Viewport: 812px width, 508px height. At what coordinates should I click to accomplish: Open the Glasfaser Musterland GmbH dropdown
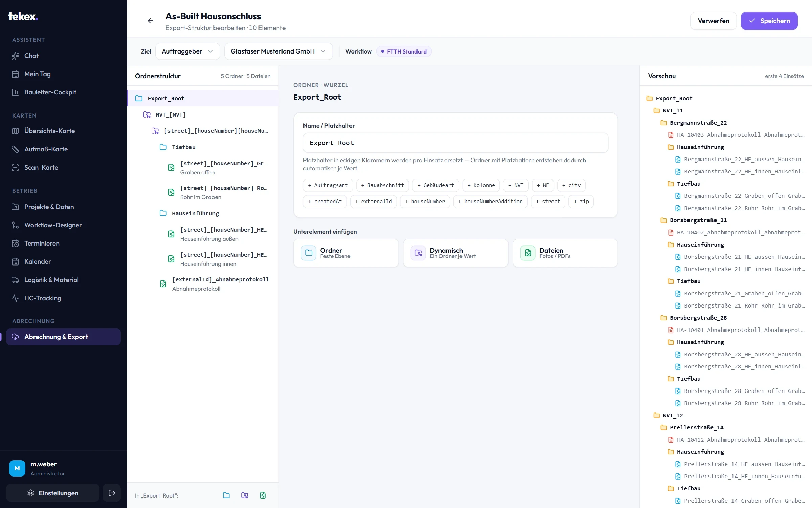pyautogui.click(x=278, y=51)
